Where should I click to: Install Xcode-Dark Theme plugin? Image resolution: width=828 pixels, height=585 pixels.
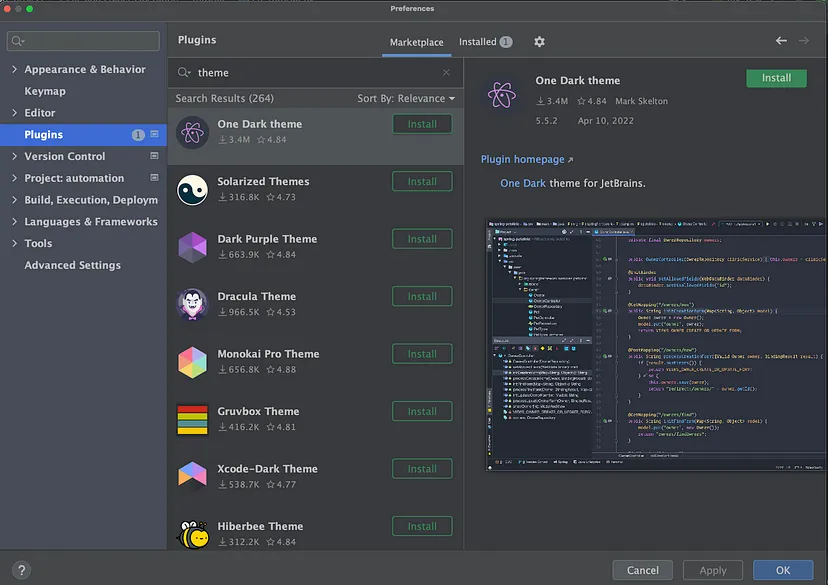[422, 469]
